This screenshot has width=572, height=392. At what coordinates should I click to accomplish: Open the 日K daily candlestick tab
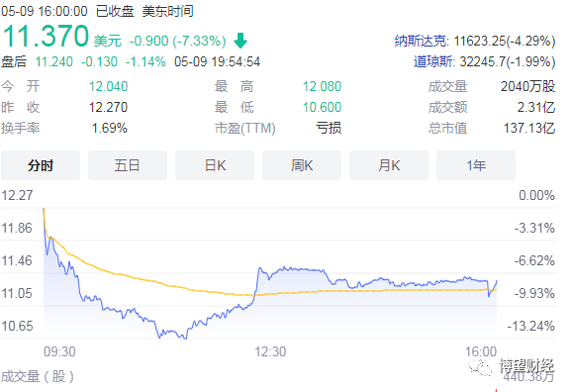click(x=215, y=165)
